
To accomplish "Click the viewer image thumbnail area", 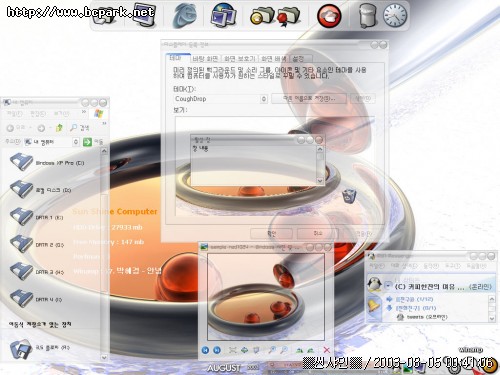I will pyautogui.click(x=266, y=297).
